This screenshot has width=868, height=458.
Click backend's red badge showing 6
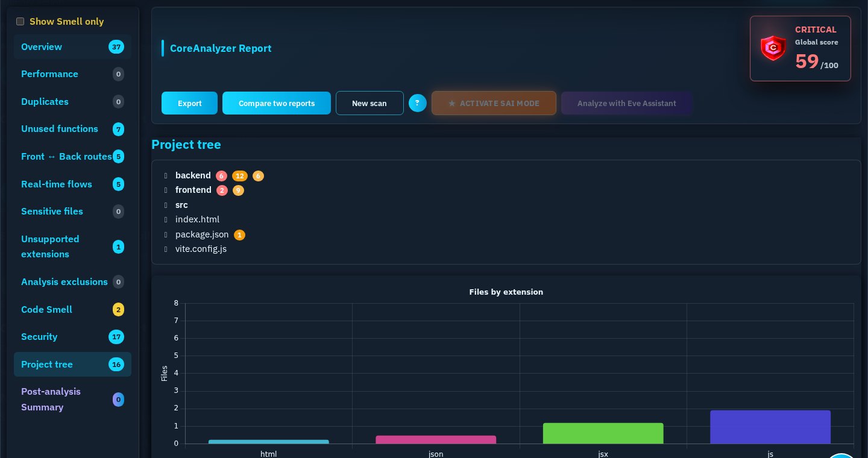221,176
